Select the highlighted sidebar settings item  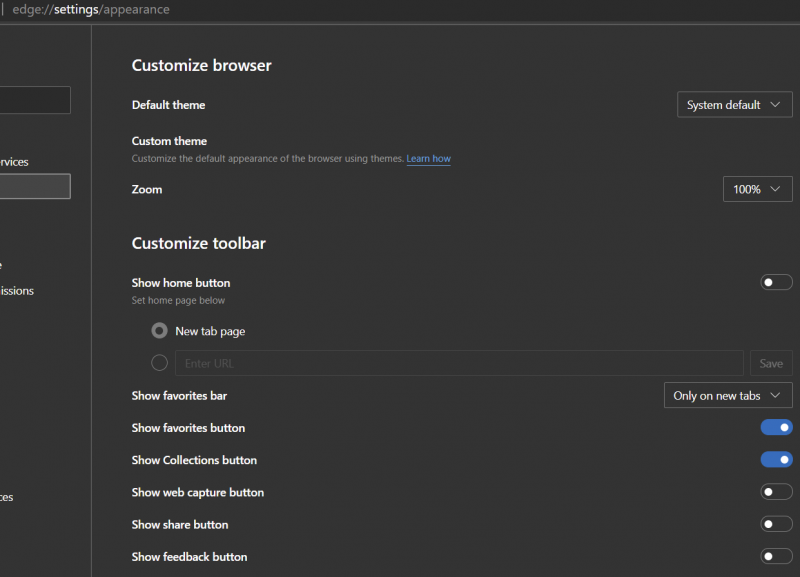pyautogui.click(x=34, y=187)
